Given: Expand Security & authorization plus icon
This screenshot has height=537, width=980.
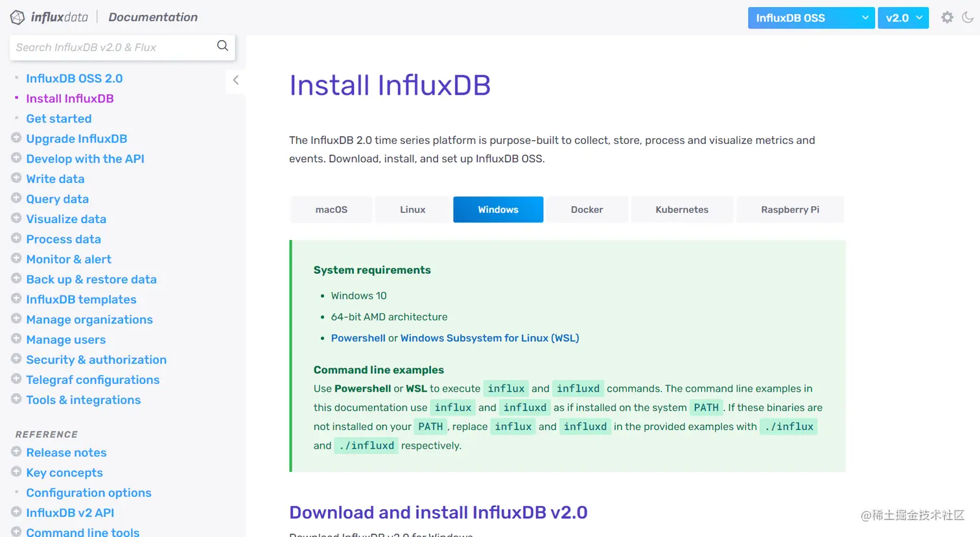Looking at the screenshot, I should [16, 359].
